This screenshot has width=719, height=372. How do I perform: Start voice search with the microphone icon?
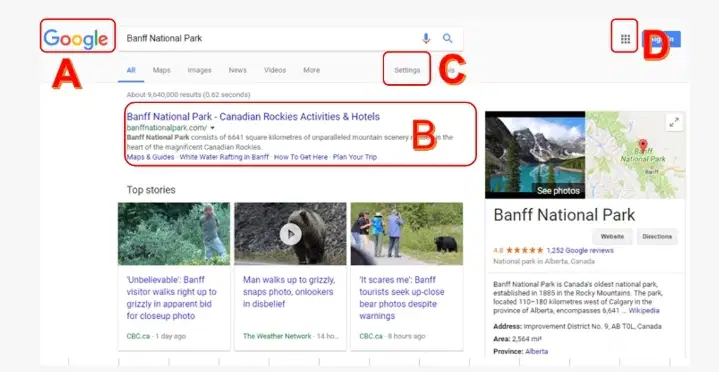[426, 39]
